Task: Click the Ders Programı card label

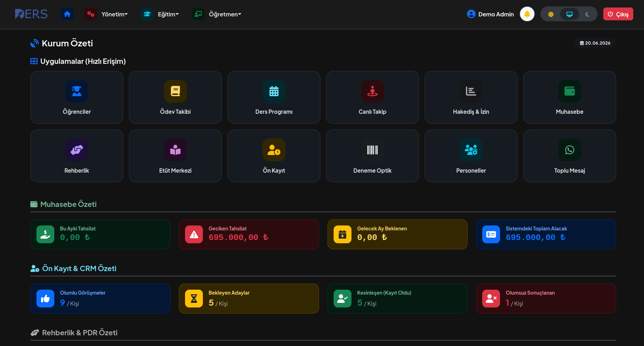Action: 274,112
